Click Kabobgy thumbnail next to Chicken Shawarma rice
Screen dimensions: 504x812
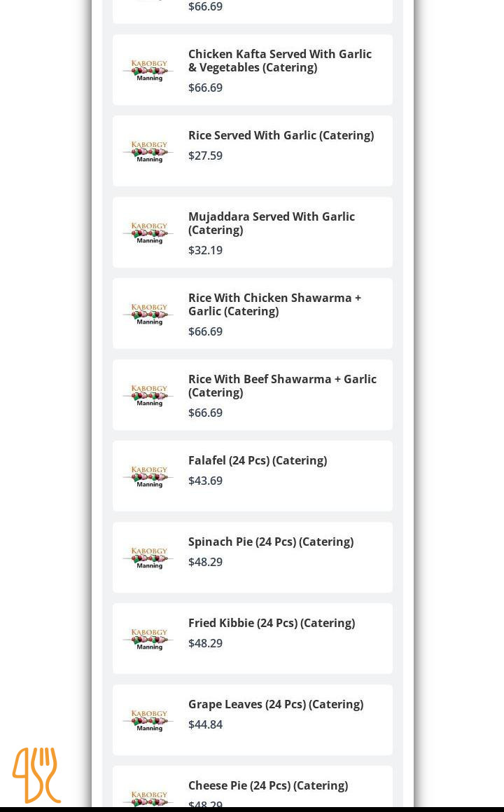(x=149, y=315)
